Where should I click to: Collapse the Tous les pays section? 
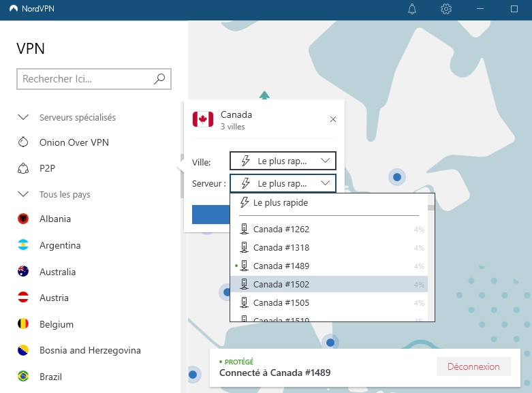coord(23,194)
